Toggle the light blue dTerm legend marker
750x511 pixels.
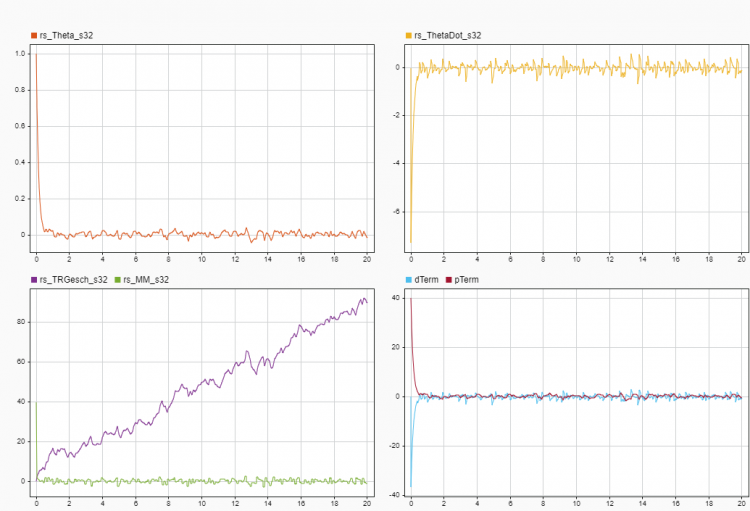tap(408, 280)
